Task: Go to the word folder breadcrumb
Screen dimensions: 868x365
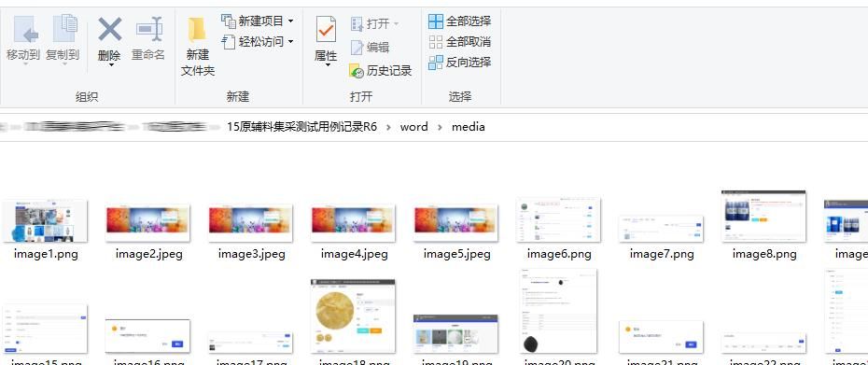Action: tap(414, 127)
